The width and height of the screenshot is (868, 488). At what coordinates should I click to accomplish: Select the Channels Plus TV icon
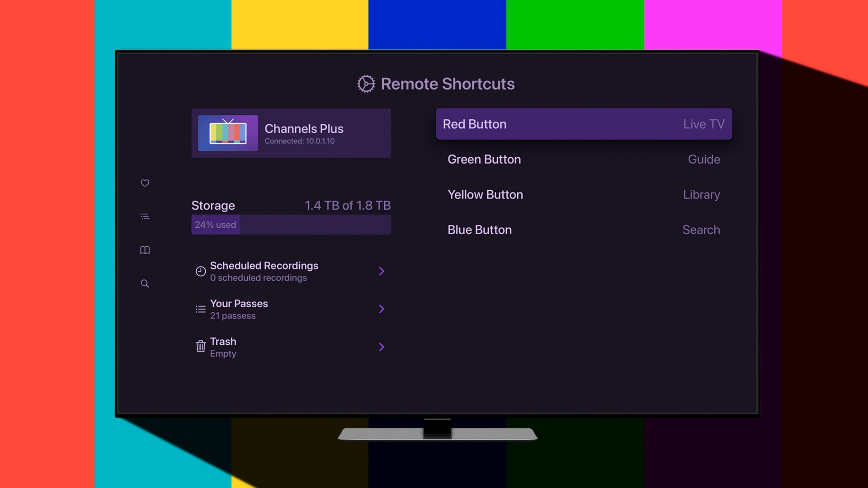[x=227, y=133]
